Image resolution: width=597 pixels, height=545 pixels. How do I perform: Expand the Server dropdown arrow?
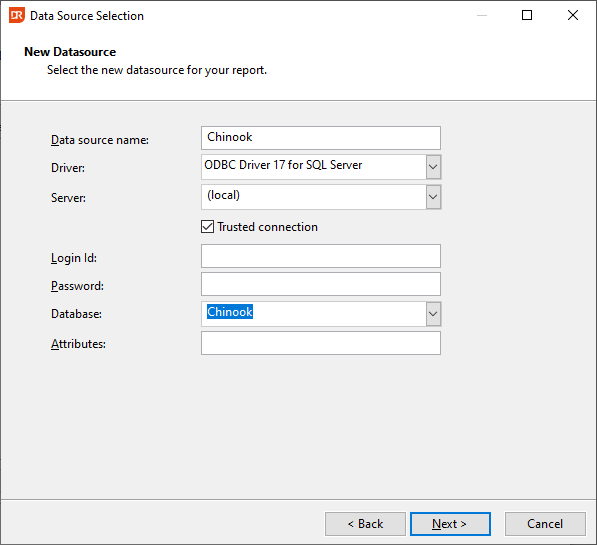coord(433,197)
